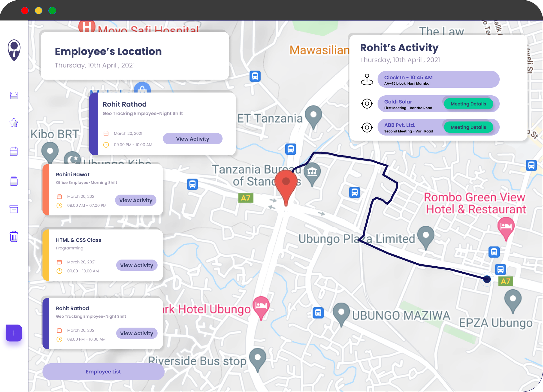The width and height of the screenshot is (543, 392).
Task: Open the inbox tray sidebar icon
Action: click(x=14, y=96)
